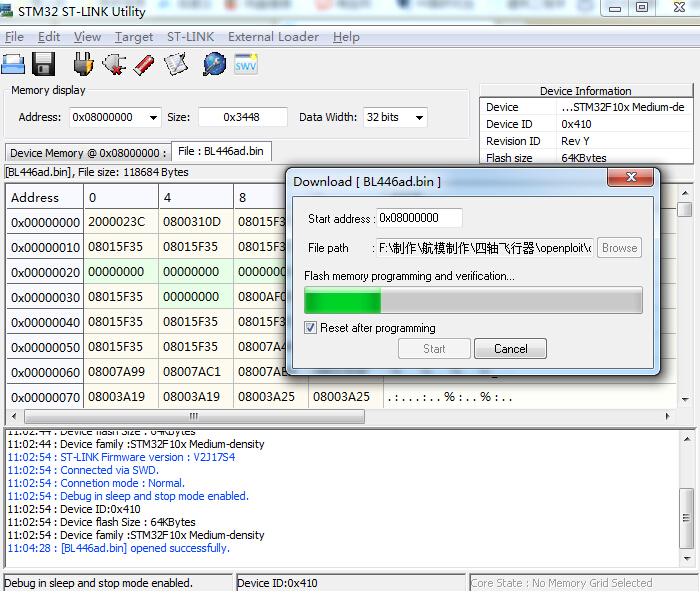Click the memory grid scroll up arrow

685,193
